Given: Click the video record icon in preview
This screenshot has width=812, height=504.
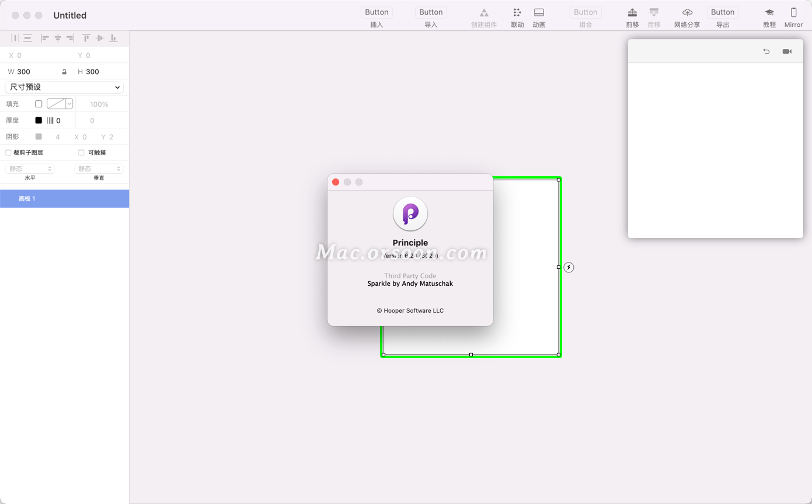Looking at the screenshot, I should pyautogui.click(x=787, y=51).
